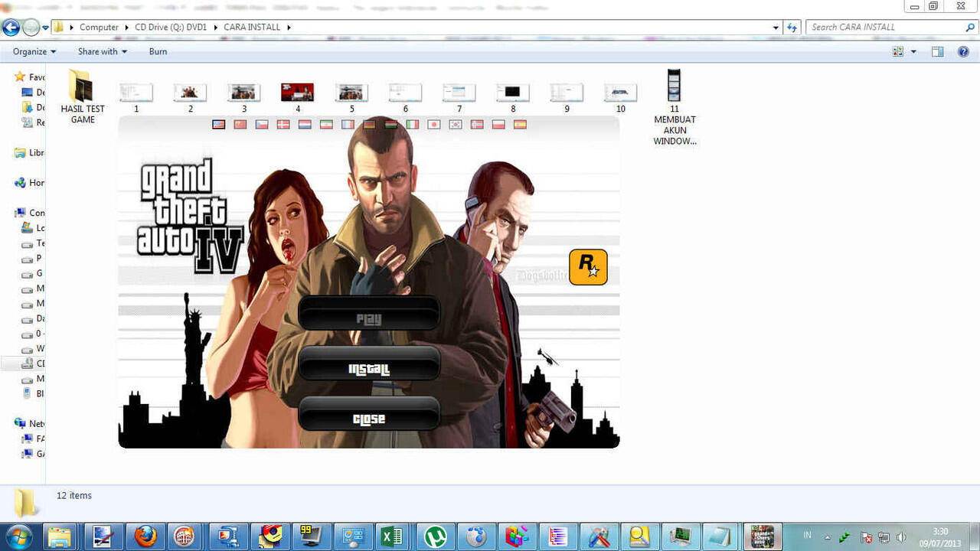980x551 pixels.
Task: Select the Netherlands flag language
Action: point(305,124)
